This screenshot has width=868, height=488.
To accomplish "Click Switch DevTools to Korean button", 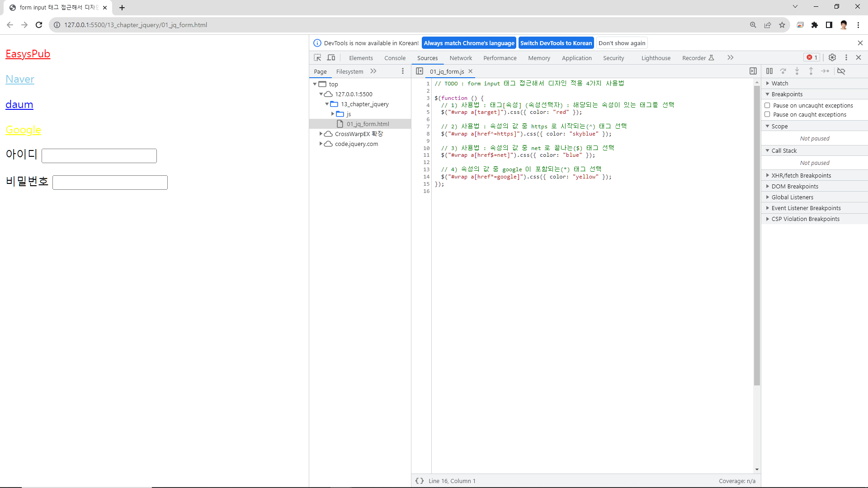I will 556,43.
